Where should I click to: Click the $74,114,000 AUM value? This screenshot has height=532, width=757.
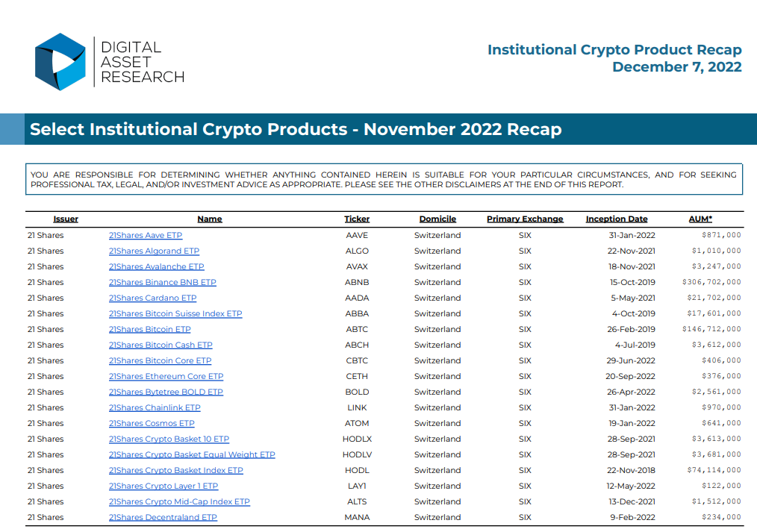714,470
